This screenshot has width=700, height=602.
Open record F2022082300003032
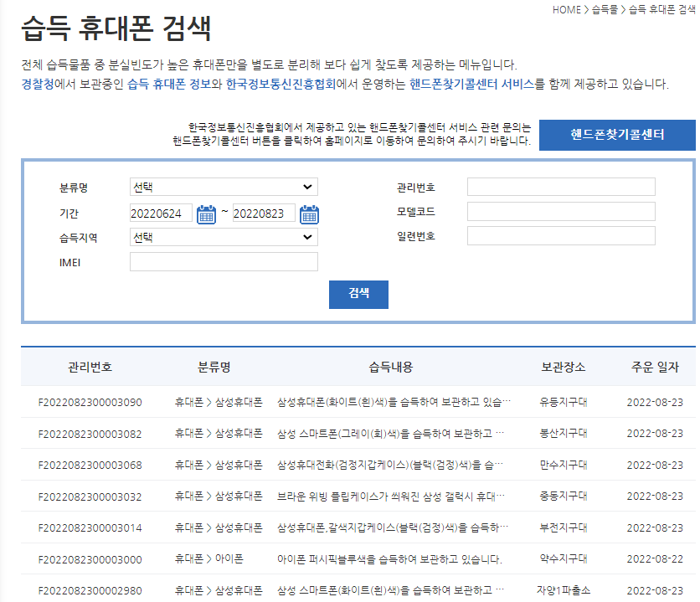90,497
